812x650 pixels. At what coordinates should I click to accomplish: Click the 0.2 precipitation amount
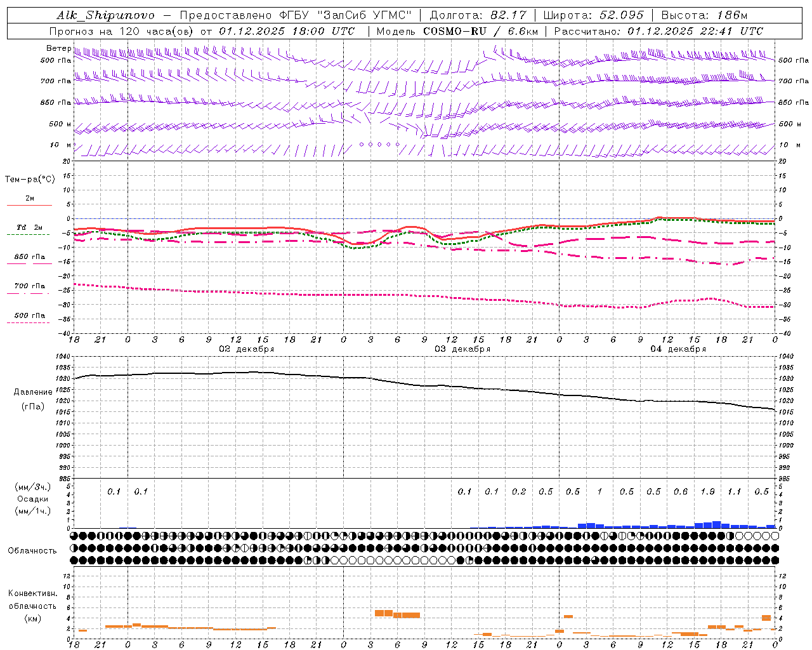[x=518, y=491]
